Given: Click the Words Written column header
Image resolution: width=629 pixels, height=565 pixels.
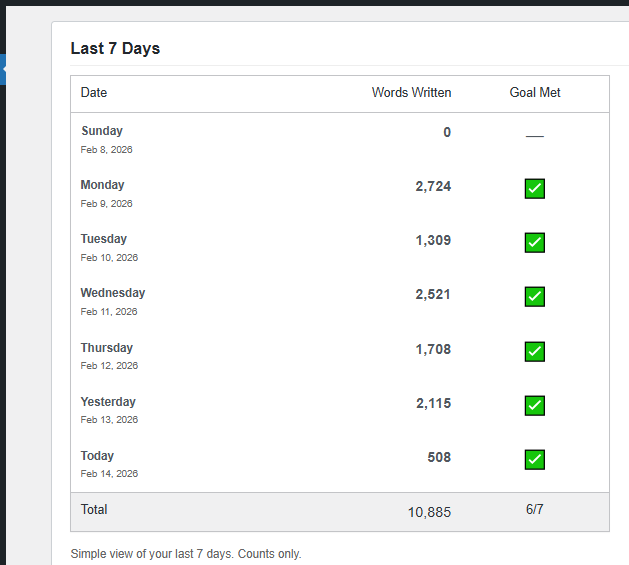Looking at the screenshot, I should pyautogui.click(x=411, y=93).
